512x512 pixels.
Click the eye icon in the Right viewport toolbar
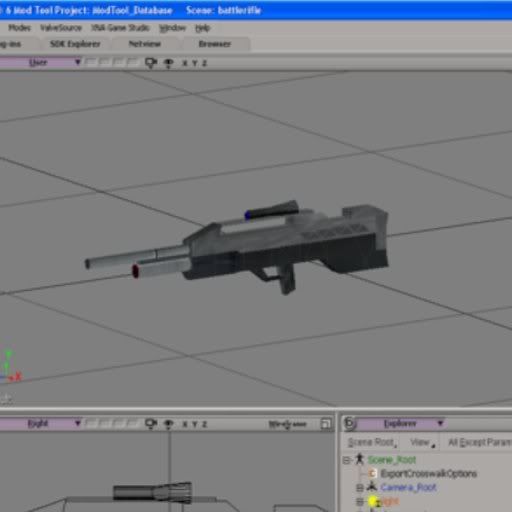169,424
